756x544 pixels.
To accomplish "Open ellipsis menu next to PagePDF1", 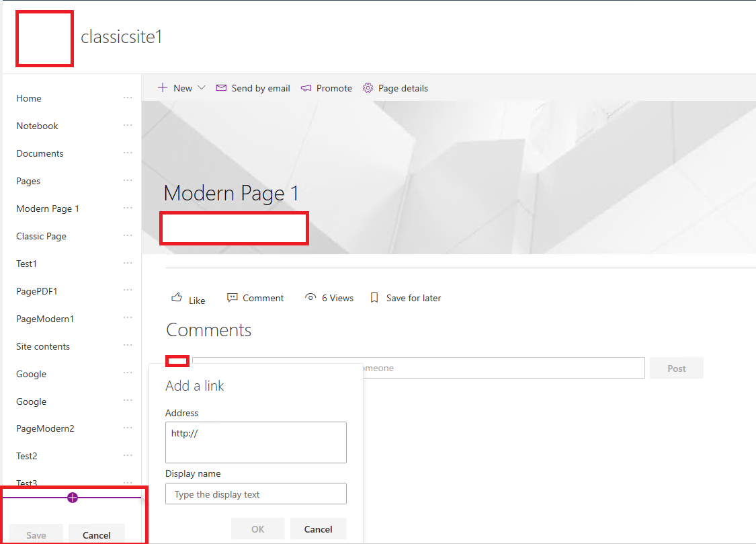I will [x=127, y=290].
